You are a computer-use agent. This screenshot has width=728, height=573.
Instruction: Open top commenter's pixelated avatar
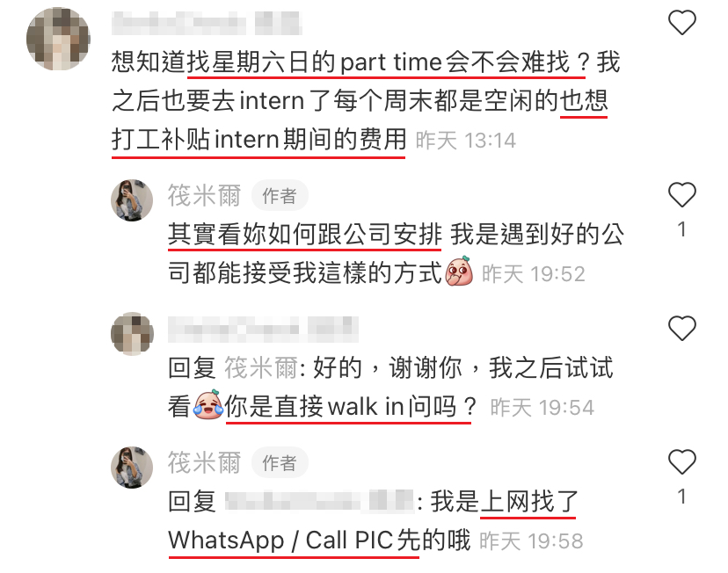pyautogui.click(x=59, y=39)
